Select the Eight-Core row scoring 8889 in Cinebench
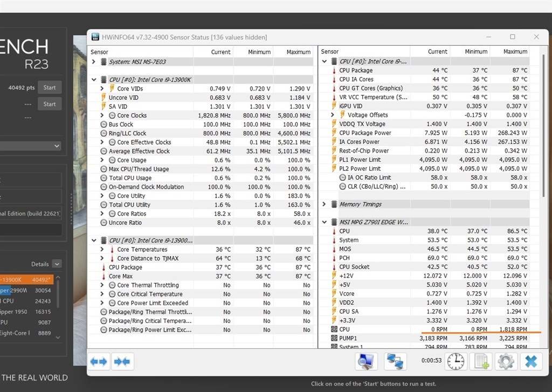 pos(27,333)
